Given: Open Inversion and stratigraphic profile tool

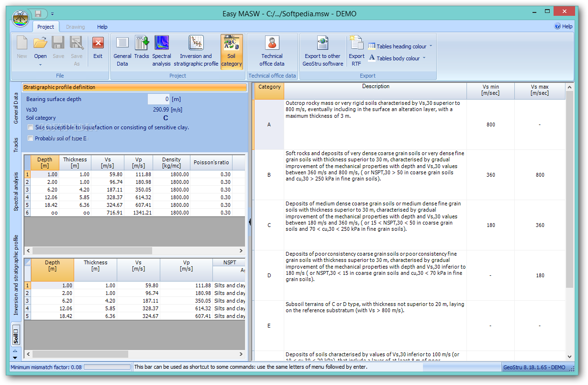Looking at the screenshot, I should tap(196, 51).
